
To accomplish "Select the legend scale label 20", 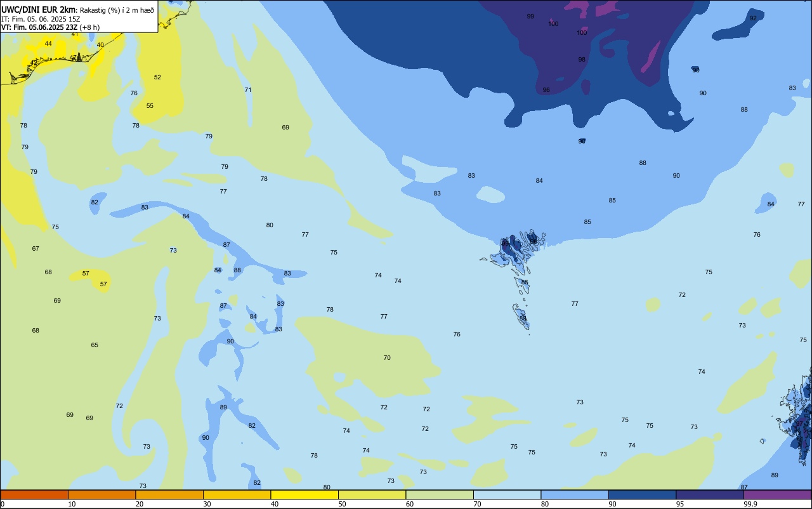I will tap(140, 504).
